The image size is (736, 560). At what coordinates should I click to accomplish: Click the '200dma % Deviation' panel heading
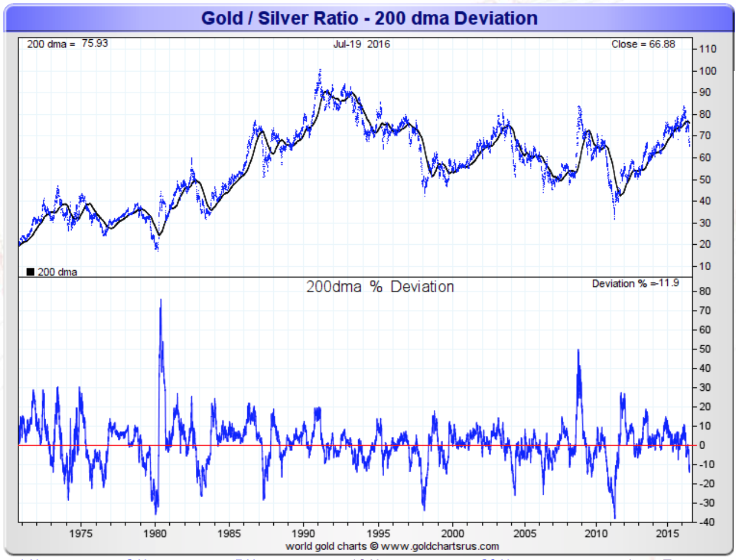pos(380,287)
